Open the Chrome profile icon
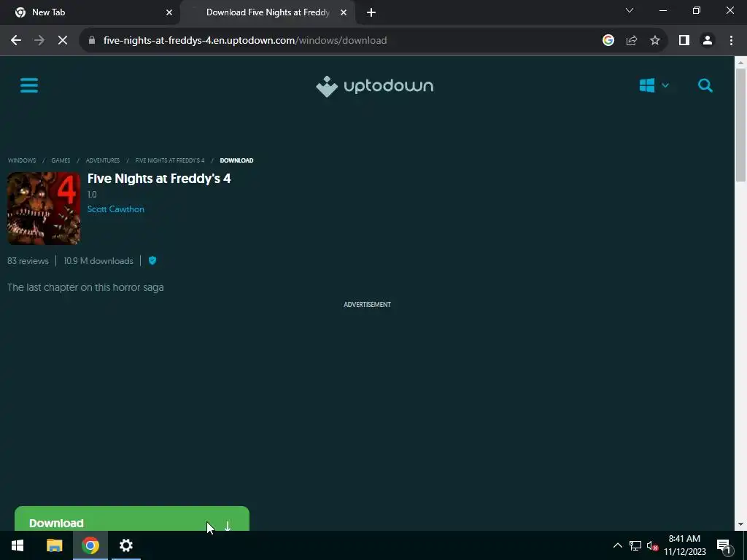The image size is (747, 560). tap(708, 41)
